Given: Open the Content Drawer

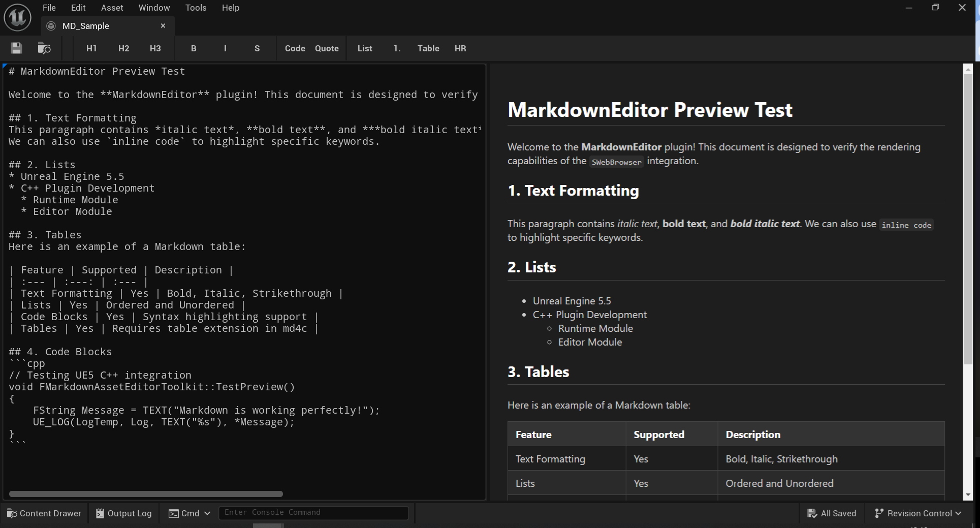Looking at the screenshot, I should click(44, 513).
